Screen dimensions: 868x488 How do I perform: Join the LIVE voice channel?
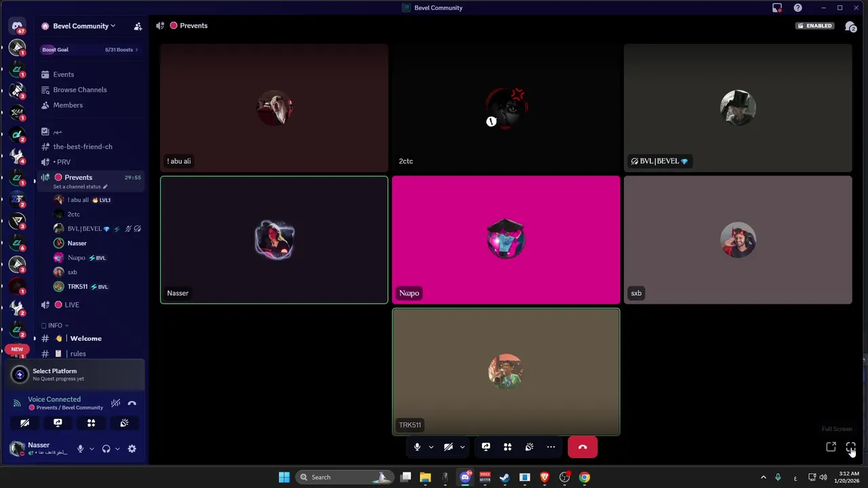click(x=90, y=305)
